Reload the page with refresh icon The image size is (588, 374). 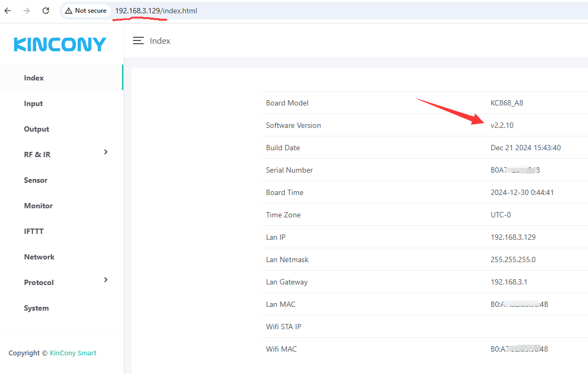tap(46, 11)
